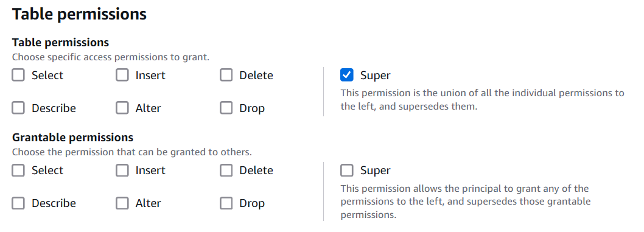The image size is (644, 232).
Task: Click the Describe label in Table permissions
Action: point(54,108)
